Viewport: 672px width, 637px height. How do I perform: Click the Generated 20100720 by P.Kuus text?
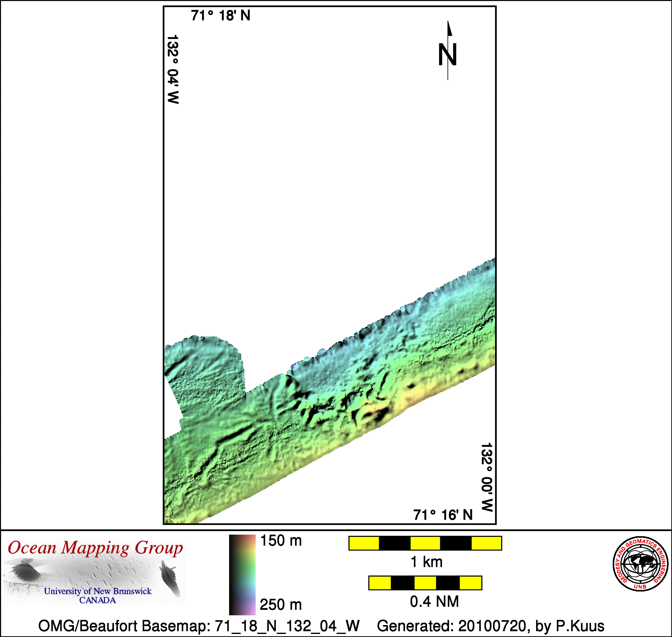point(491,626)
